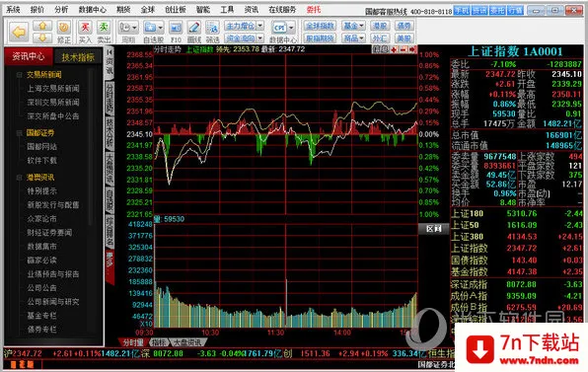Viewport: 588px width, 372px height.
Task: Click the 港股 button
Action: point(380,26)
